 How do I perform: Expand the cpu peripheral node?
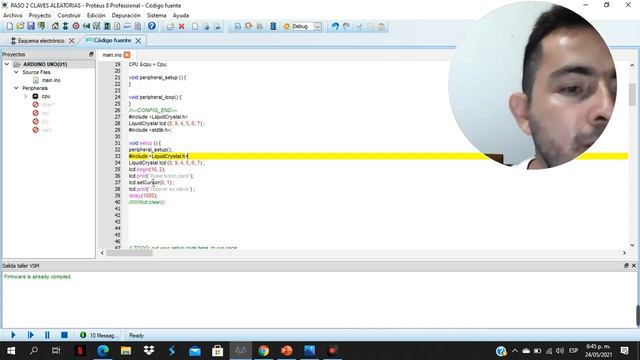point(25,96)
